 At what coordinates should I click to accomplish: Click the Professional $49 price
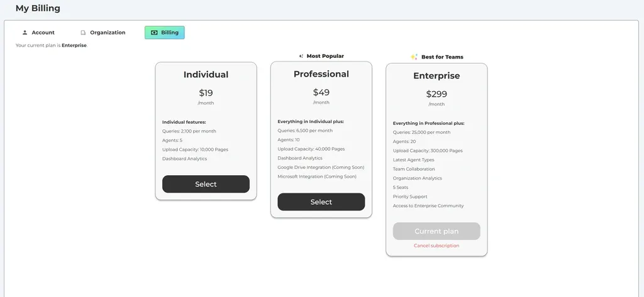(321, 92)
